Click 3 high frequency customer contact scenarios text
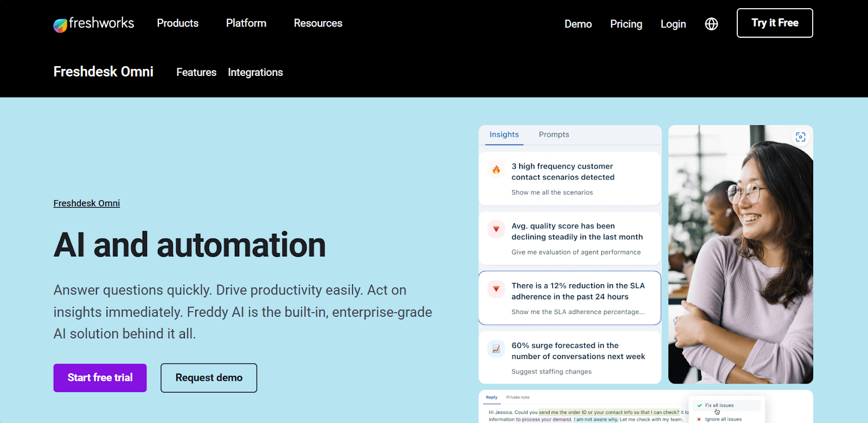Screen dimensions: 868x423 (x=563, y=172)
